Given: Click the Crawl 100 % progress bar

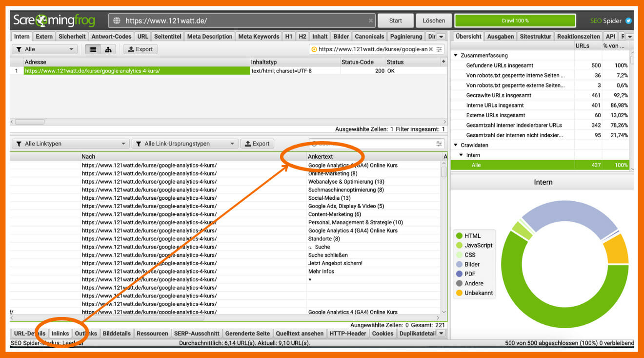Looking at the screenshot, I should tap(515, 21).
